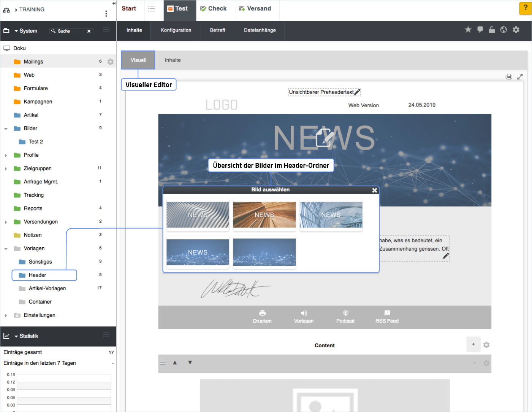Click the unlock padlock icon

492,30
